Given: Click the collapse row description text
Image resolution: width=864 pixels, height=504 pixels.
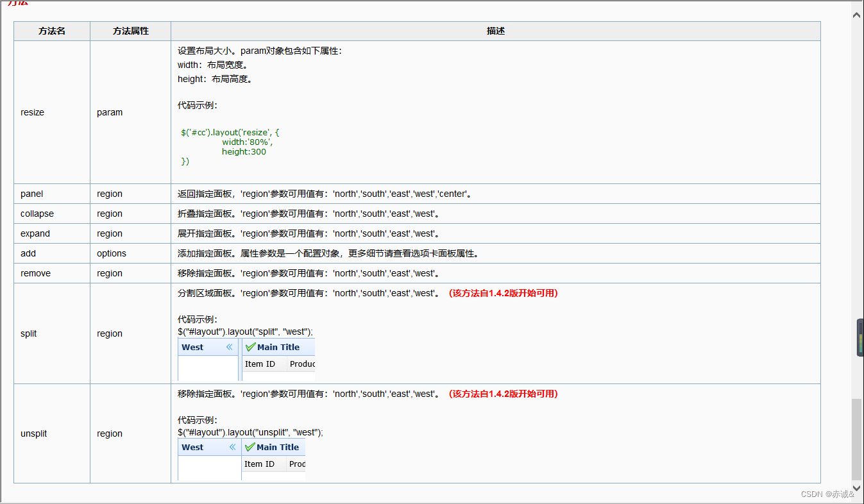Looking at the screenshot, I should pyautogui.click(x=310, y=214).
